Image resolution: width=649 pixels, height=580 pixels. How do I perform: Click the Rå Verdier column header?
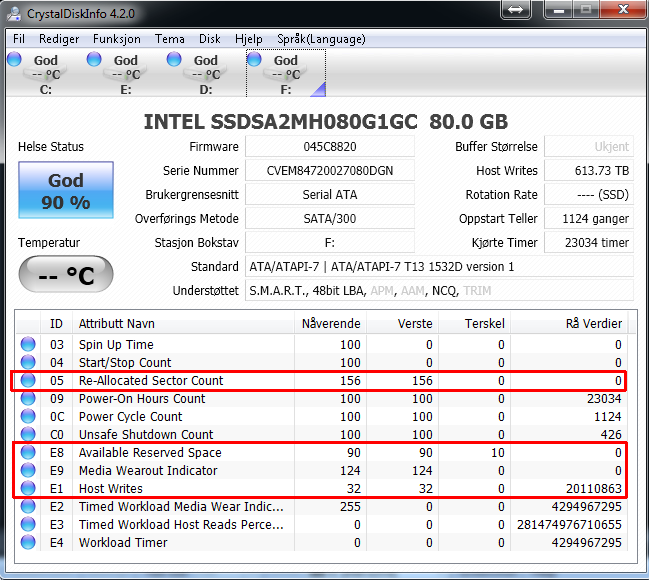pyautogui.click(x=569, y=323)
